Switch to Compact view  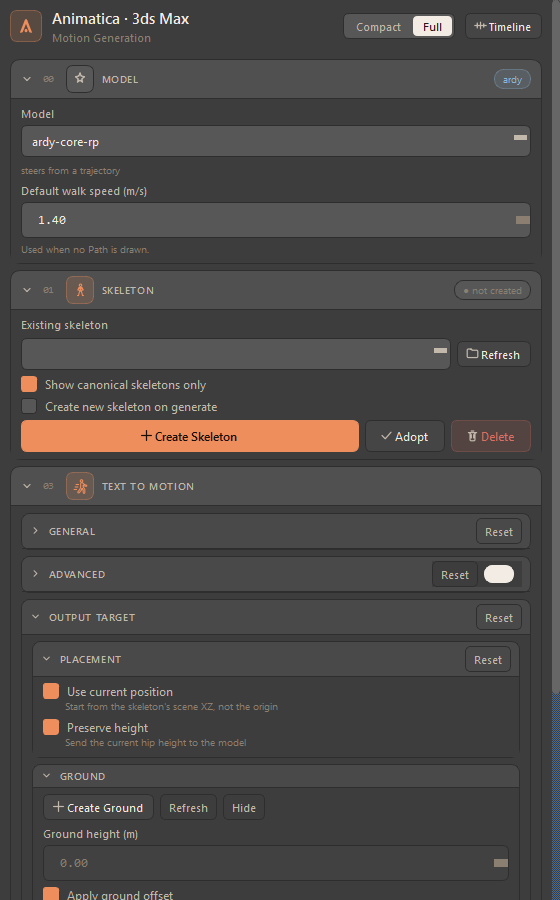378,27
